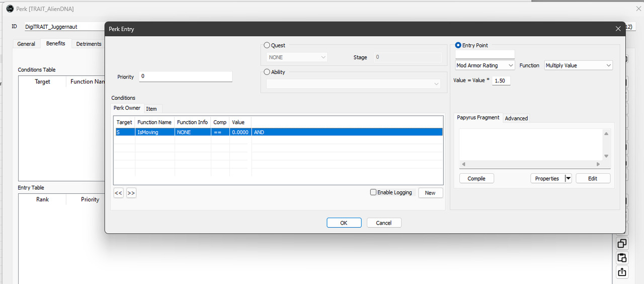Screen dimensions: 644x284
Task: Switch to Benefits tab in Perk window
Action: (x=56, y=44)
